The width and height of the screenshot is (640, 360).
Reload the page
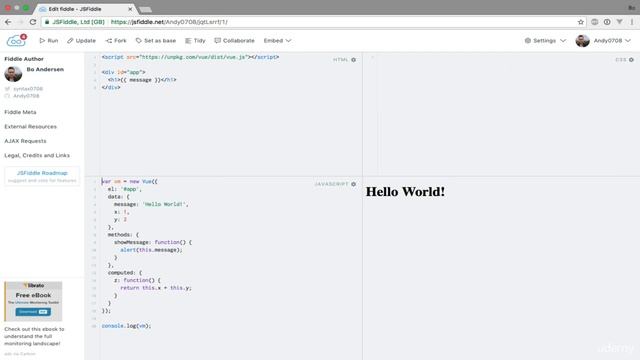33,22
